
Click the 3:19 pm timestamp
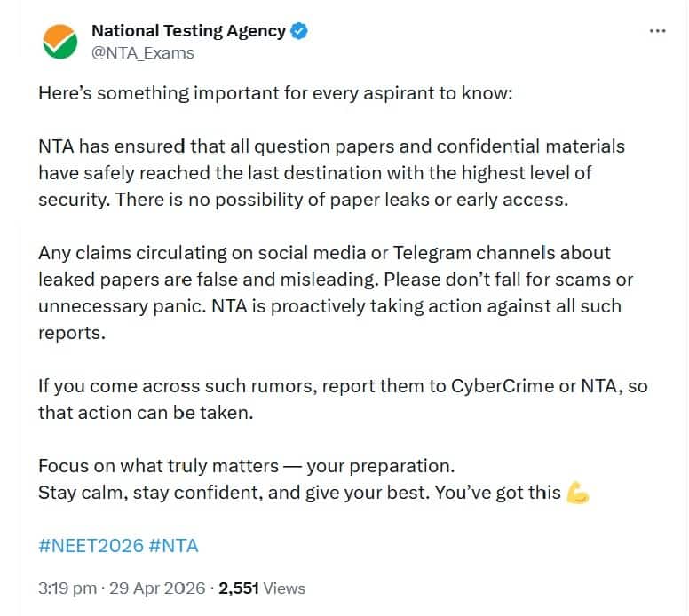coord(67,588)
